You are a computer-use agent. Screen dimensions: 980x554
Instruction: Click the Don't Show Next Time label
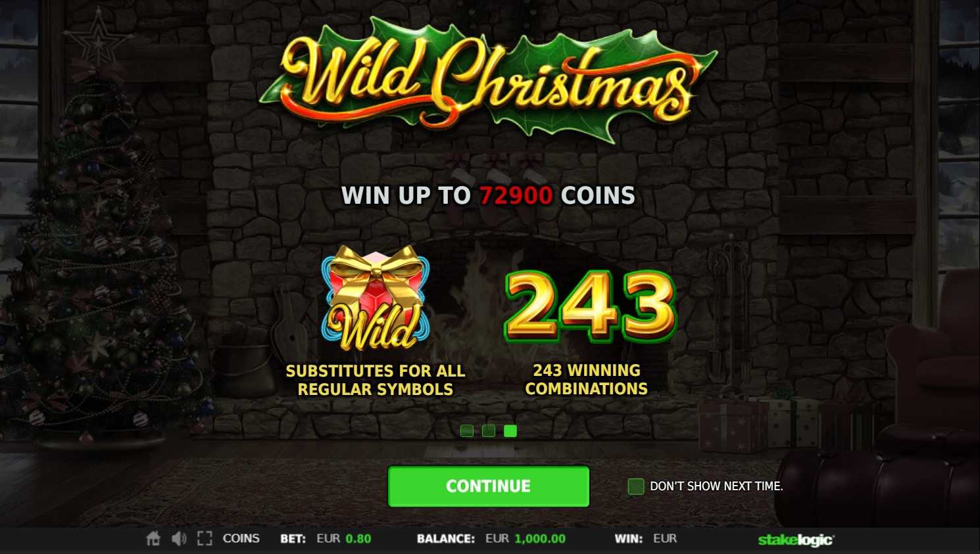click(x=716, y=486)
